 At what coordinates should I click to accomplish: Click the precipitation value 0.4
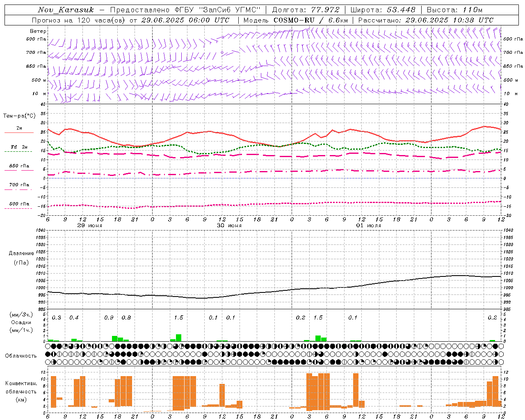tap(74, 318)
